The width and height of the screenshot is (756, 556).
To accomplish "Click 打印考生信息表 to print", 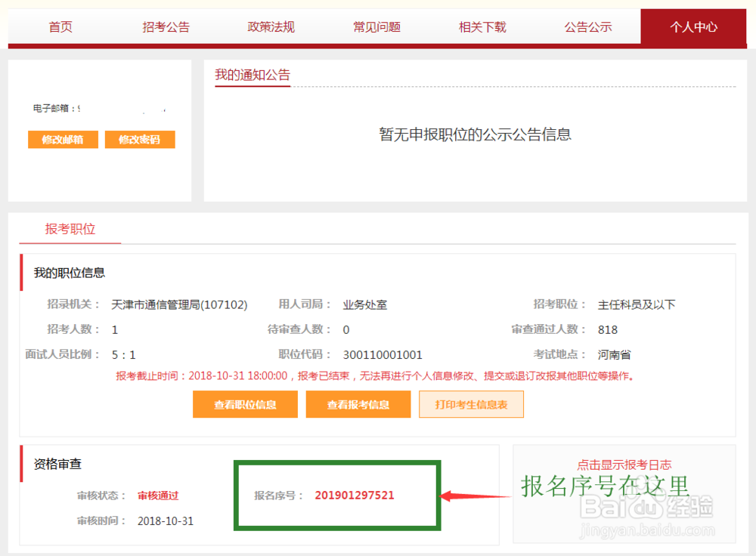I will 471,404.
